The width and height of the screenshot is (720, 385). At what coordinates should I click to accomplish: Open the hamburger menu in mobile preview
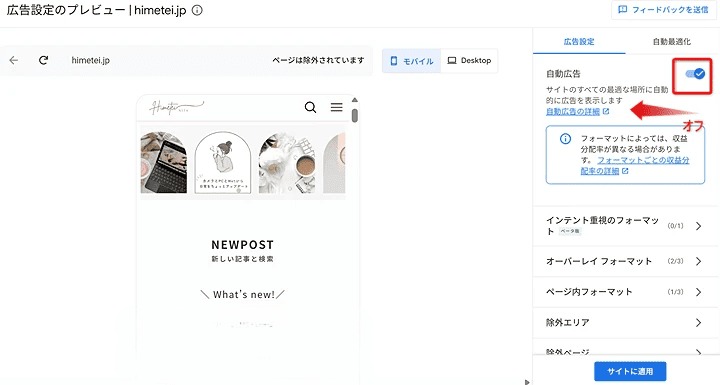tap(337, 107)
